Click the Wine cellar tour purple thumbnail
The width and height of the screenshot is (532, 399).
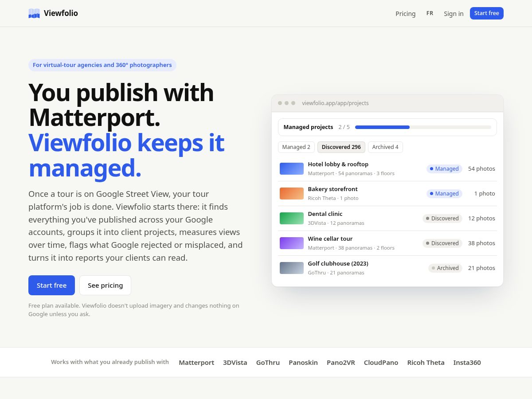click(x=292, y=243)
